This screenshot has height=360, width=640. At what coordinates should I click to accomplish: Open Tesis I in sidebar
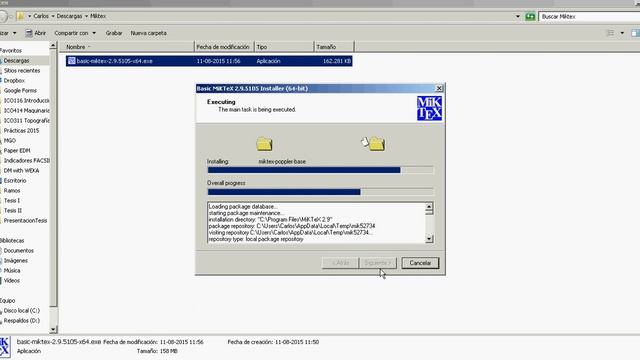11,201
